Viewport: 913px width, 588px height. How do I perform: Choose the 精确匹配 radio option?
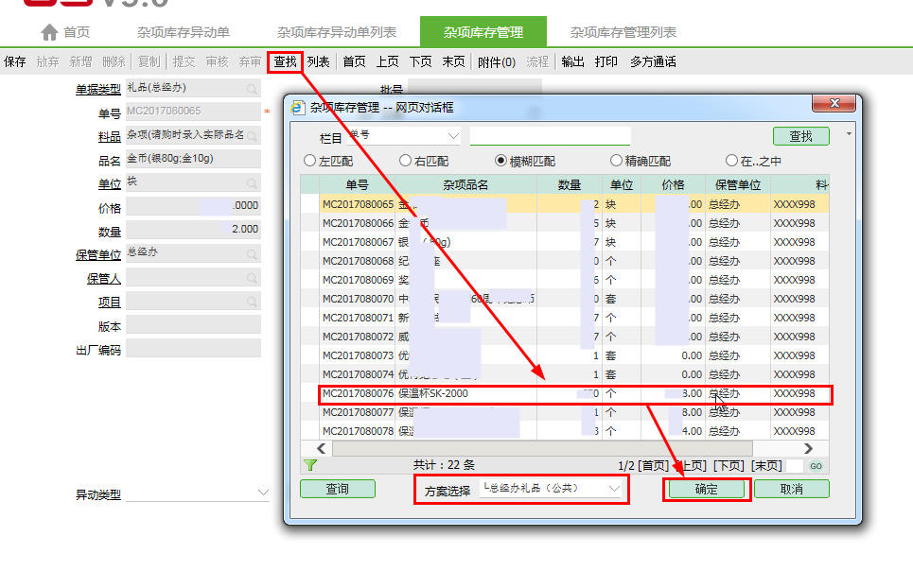click(x=617, y=161)
